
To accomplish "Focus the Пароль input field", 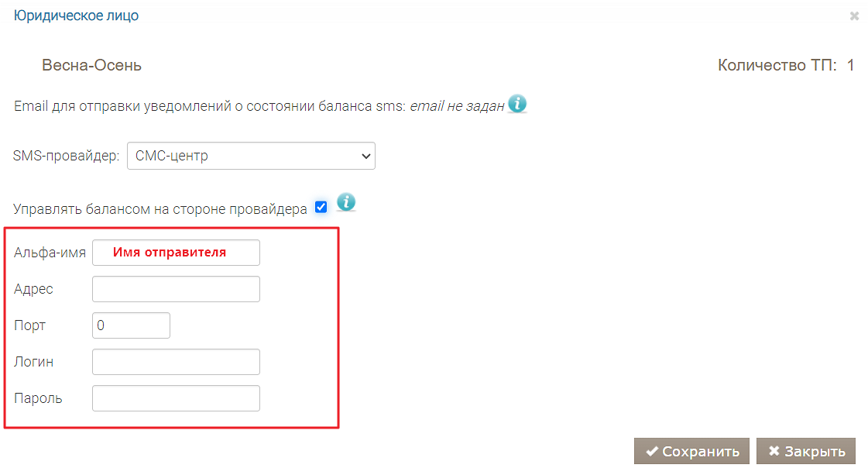I will tap(176, 398).
